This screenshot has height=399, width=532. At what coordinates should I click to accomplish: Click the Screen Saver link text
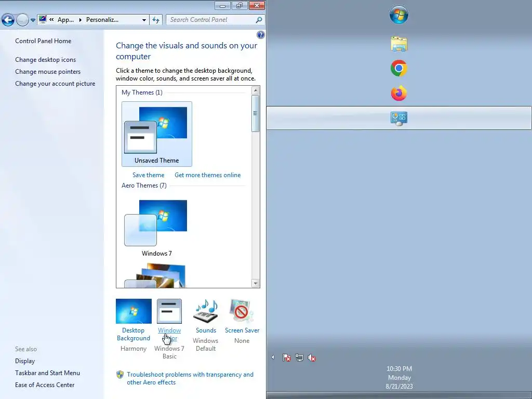pyautogui.click(x=242, y=330)
